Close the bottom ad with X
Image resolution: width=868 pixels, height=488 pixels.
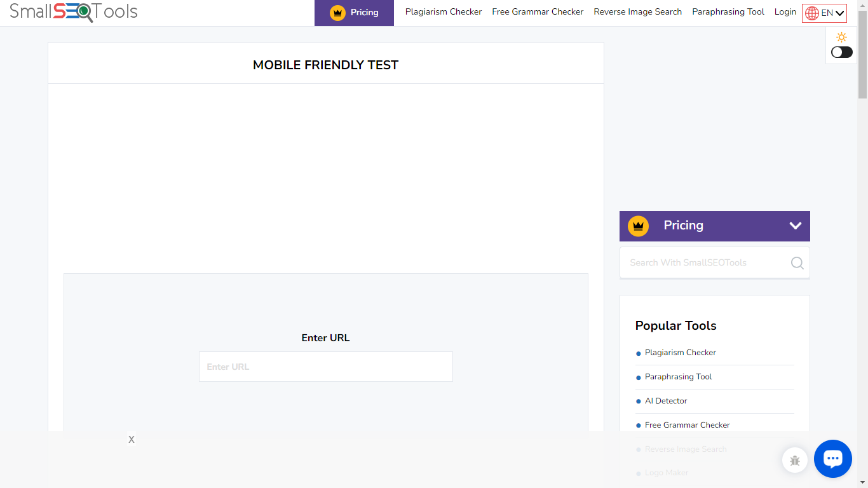click(132, 440)
